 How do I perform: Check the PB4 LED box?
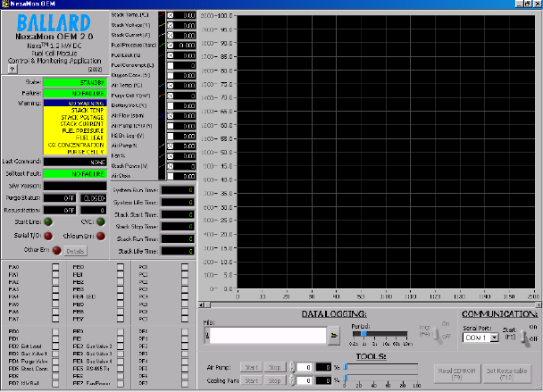121,296
